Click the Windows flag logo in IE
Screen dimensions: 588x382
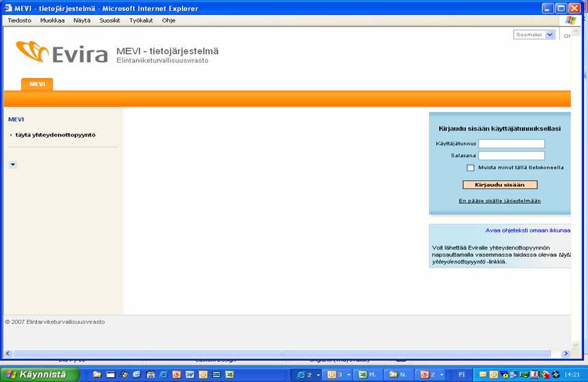point(571,21)
